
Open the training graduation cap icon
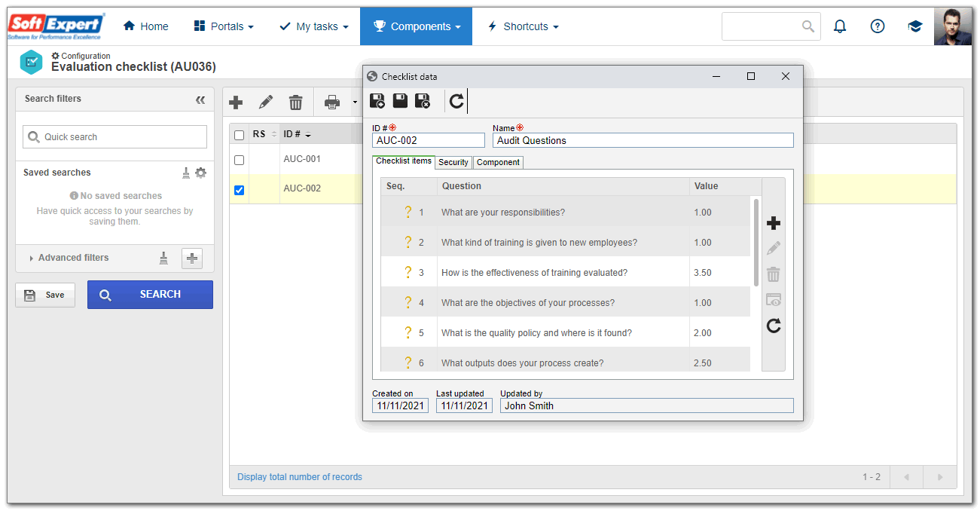pos(914,26)
